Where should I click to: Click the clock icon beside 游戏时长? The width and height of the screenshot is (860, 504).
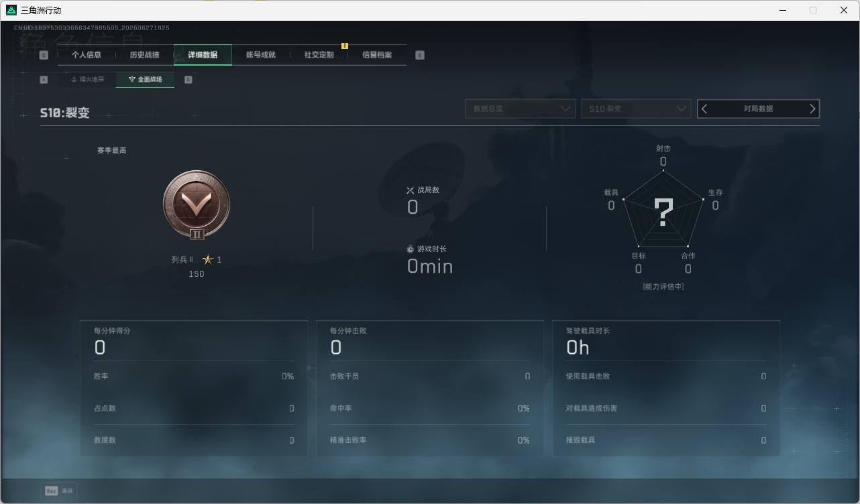[x=411, y=249]
